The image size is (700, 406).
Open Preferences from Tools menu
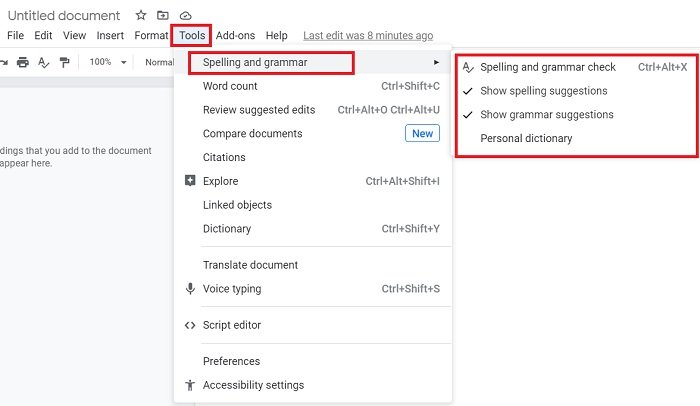click(x=312, y=361)
